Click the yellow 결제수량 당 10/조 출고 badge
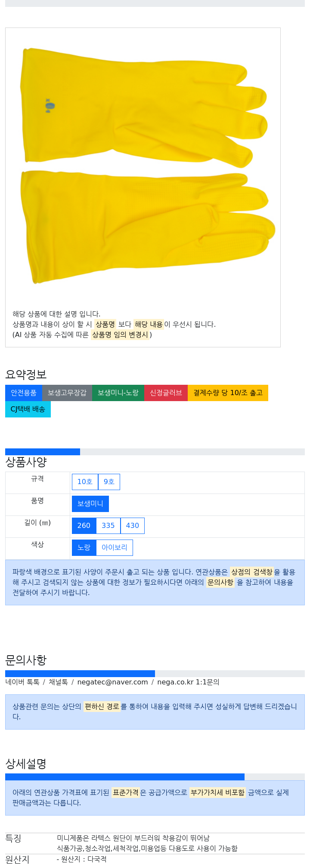 point(228,393)
